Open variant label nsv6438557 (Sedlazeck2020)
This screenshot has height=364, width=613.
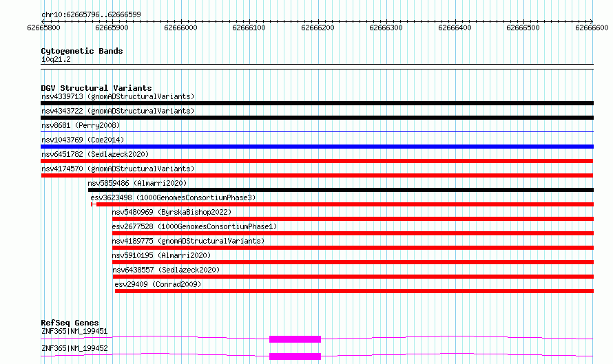(x=166, y=270)
